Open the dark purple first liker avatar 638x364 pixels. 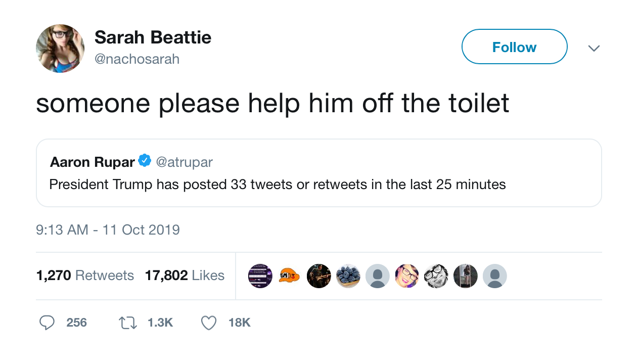(x=260, y=276)
